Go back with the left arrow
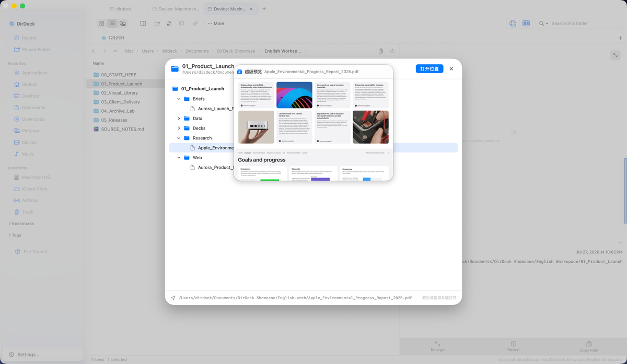Screen dimensions: 627x364 pyautogui.click(x=94, y=51)
